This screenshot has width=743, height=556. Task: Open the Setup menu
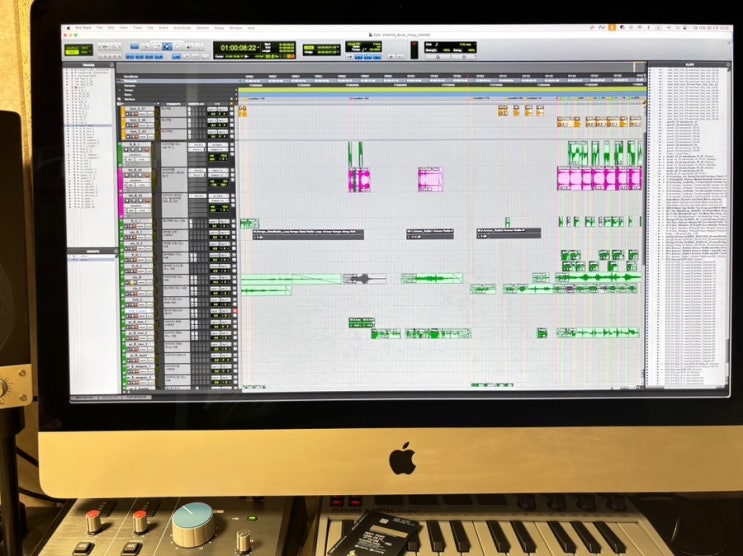tap(219, 28)
